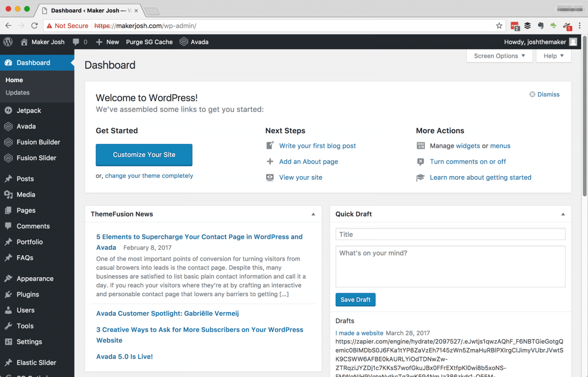Open the Fusion Slider menu item
The width and height of the screenshot is (588, 377).
[37, 158]
